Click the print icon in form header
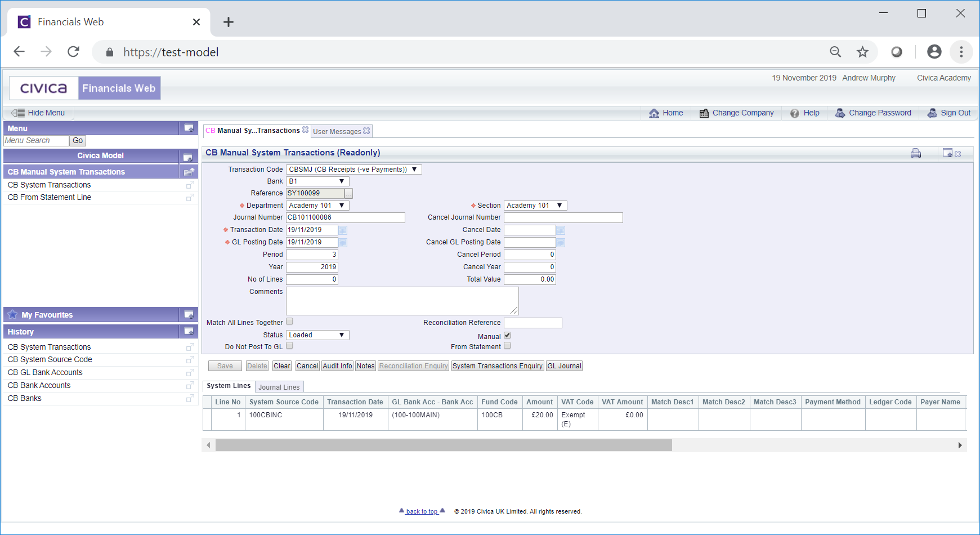Image resolution: width=980 pixels, height=535 pixels. click(916, 153)
